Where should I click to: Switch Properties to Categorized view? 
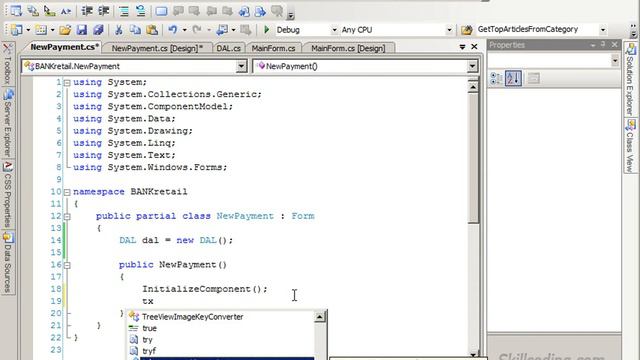(496, 78)
